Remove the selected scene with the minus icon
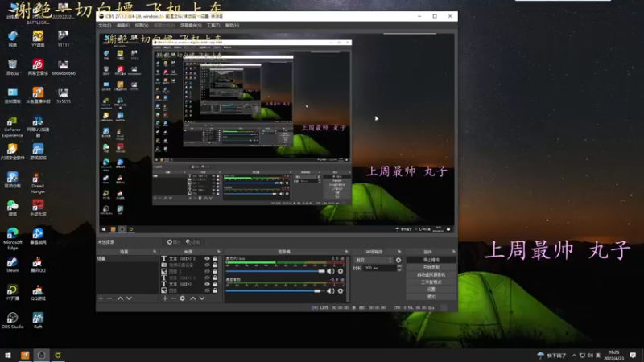644x362 pixels. [109, 298]
